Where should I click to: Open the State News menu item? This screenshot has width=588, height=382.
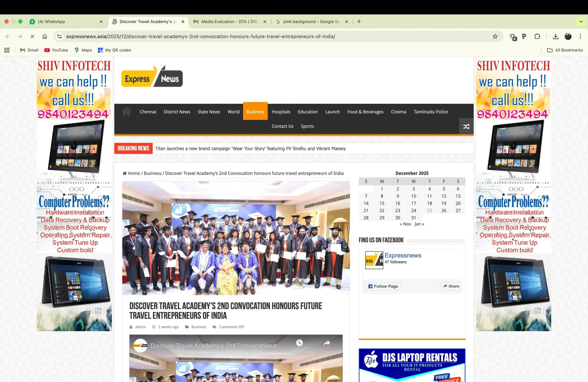point(209,112)
